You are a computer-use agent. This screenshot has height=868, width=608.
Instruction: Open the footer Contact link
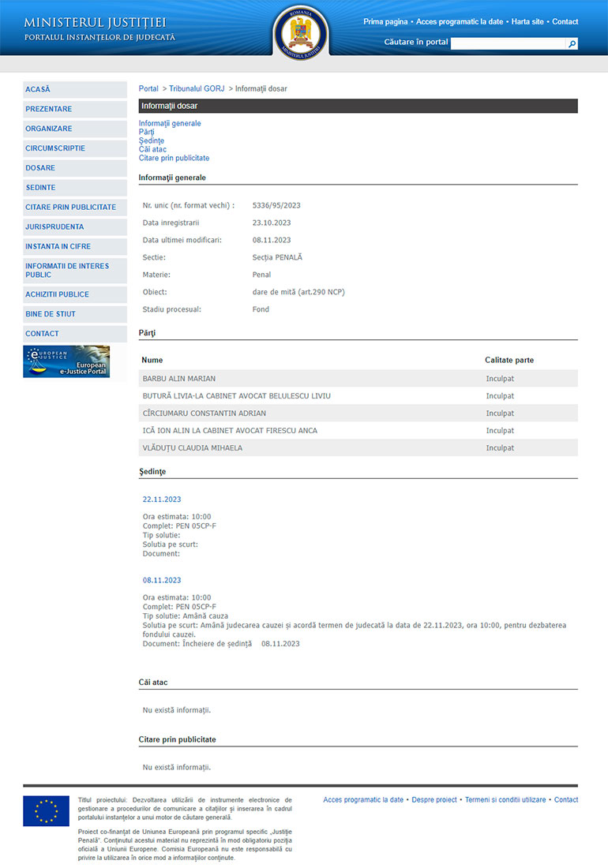(566, 800)
